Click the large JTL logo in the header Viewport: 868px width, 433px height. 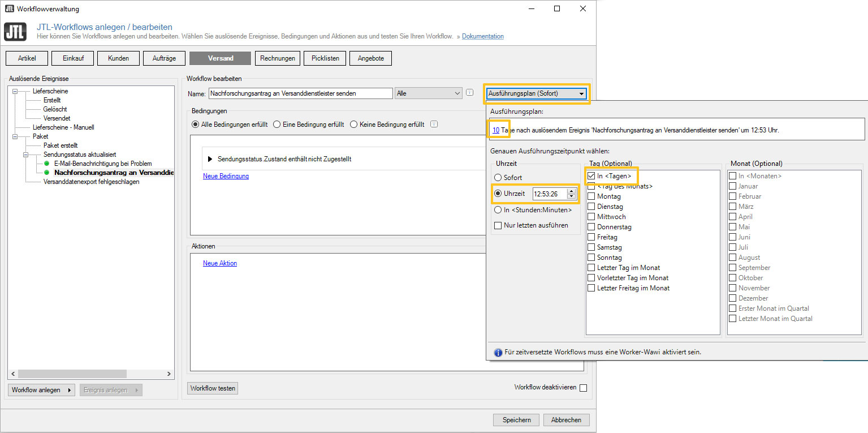pos(15,32)
